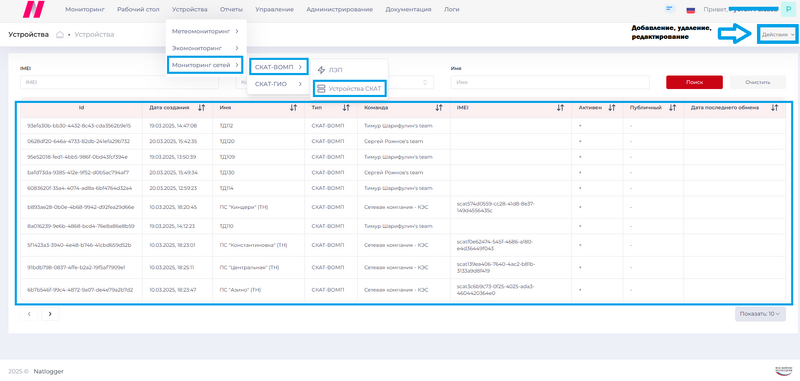Click the date 19.03.2025, 14:47:08
This screenshot has width=800, height=381.
(x=173, y=125)
